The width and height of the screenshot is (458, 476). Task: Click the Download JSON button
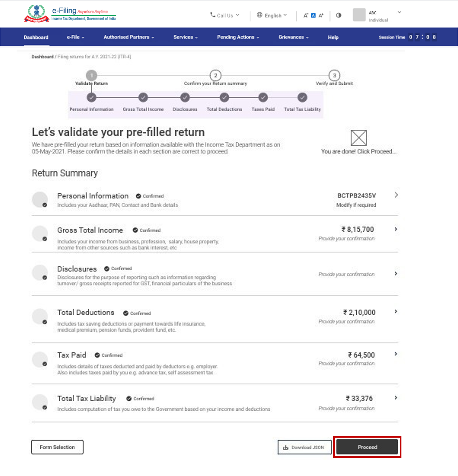tap(304, 447)
